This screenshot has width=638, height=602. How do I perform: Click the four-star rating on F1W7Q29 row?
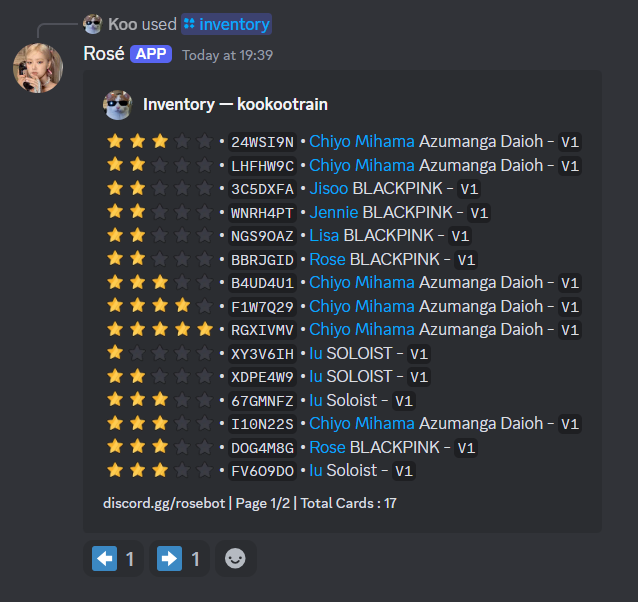click(160, 306)
